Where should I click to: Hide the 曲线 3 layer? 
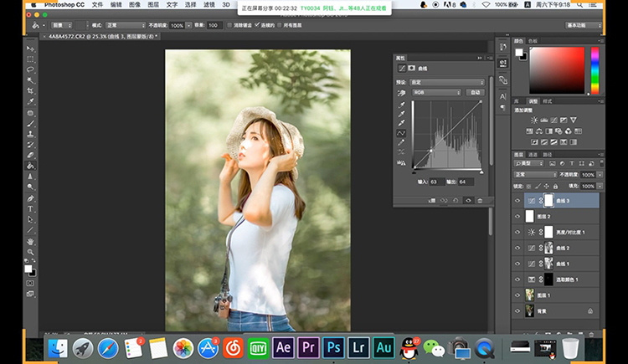[517, 201]
